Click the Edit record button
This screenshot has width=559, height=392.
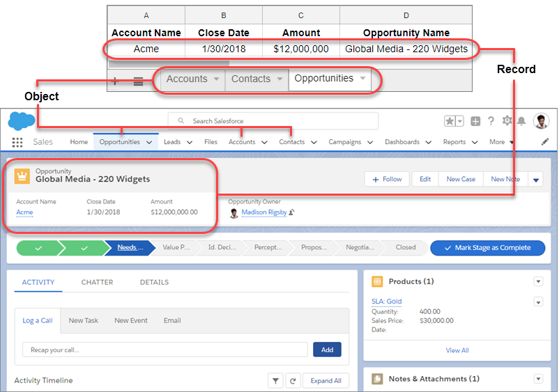(x=425, y=179)
